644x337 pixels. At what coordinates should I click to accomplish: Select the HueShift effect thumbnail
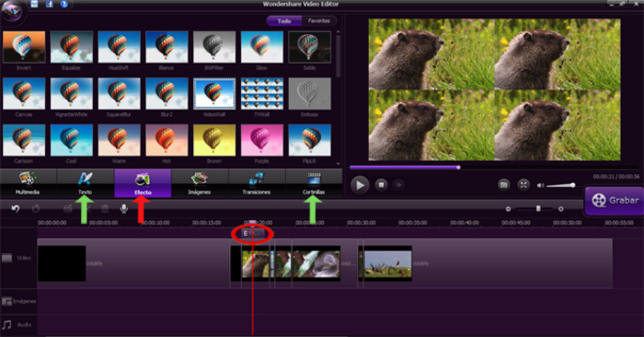coord(119,47)
